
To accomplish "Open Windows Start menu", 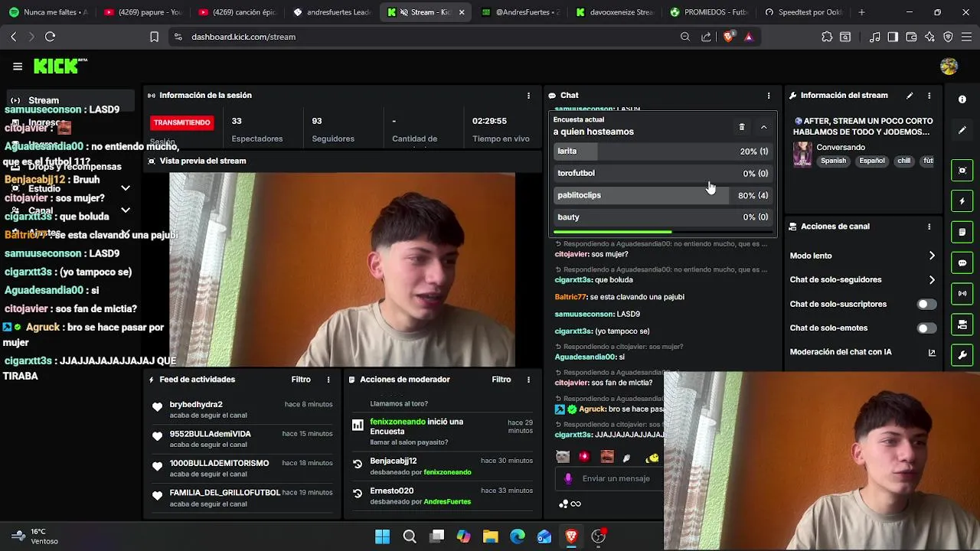I will 382,536.
